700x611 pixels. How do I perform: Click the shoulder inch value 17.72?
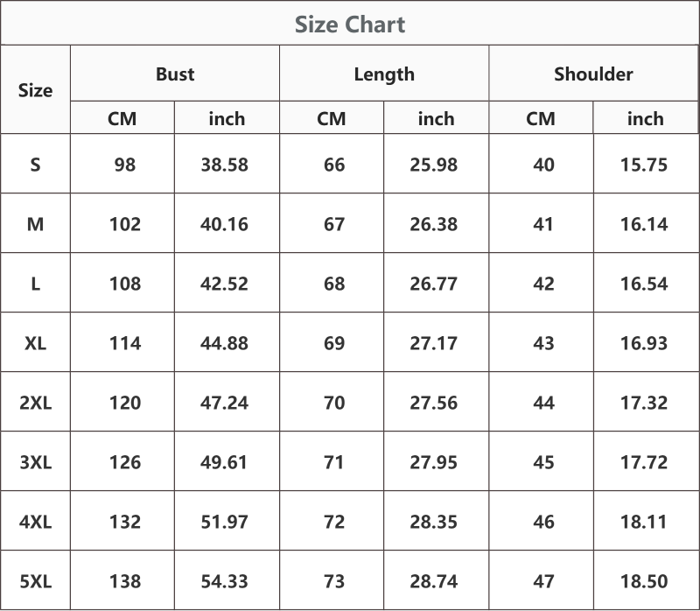pyautogui.click(x=644, y=462)
